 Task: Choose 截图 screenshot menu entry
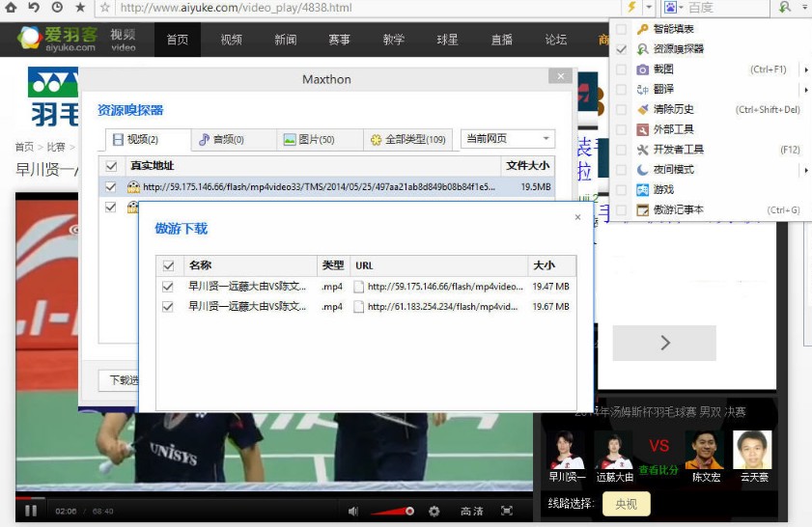[663, 69]
